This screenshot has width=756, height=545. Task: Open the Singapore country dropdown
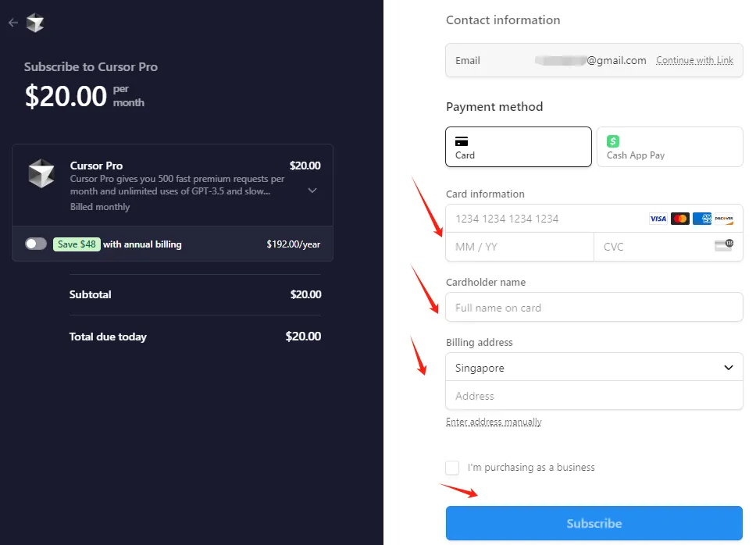click(x=594, y=367)
